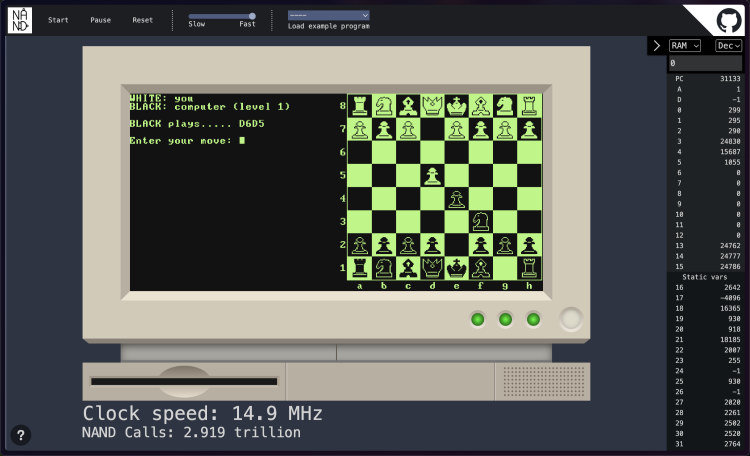Viewport: 750px width, 456px height.
Task: Open the GitHub repository icon
Action: coord(727,19)
